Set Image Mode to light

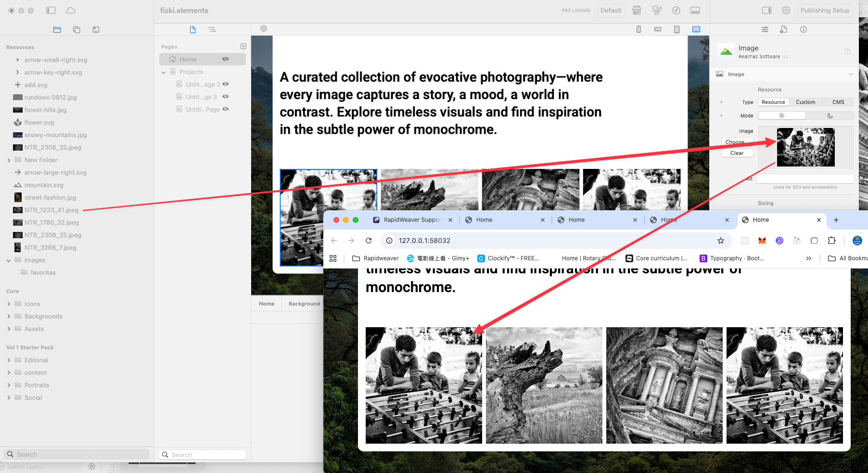tap(782, 115)
